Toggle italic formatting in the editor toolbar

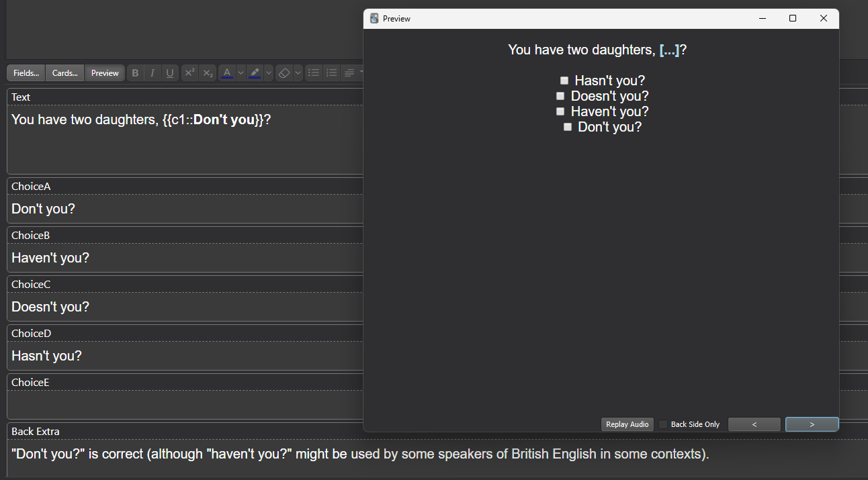(x=153, y=73)
